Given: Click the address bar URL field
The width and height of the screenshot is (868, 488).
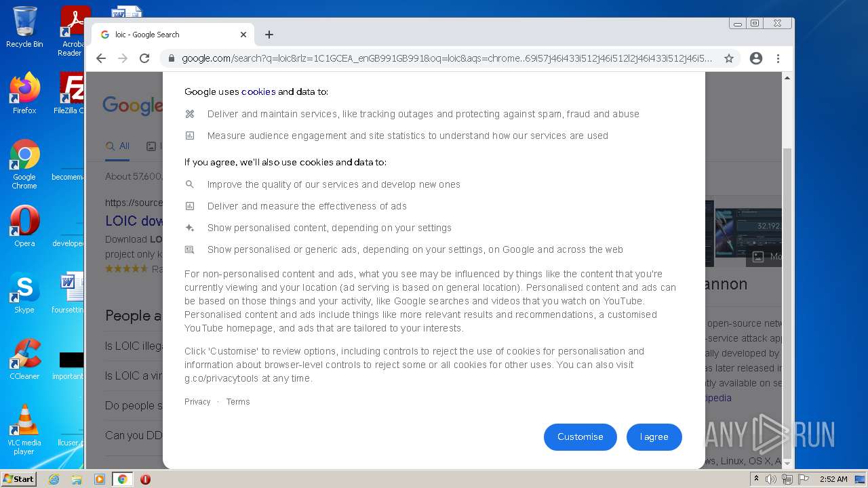Looking at the screenshot, I should click(x=446, y=58).
